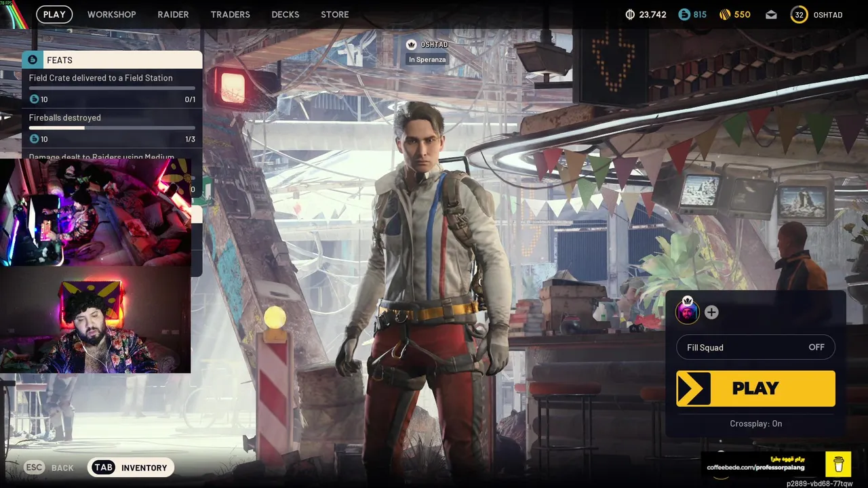Click the In Speranza status label
Image resolution: width=868 pixels, height=488 pixels.
click(x=427, y=60)
